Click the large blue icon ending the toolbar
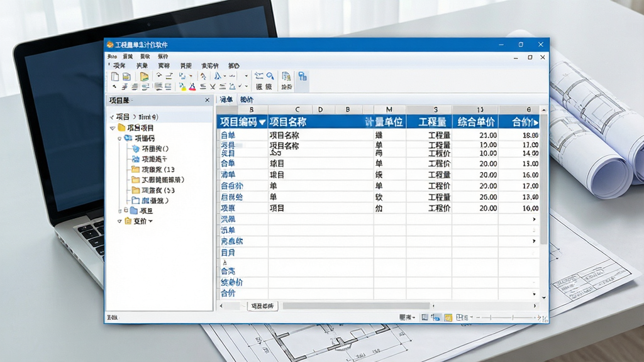Image resolution: width=644 pixels, height=362 pixels. pos(303,76)
